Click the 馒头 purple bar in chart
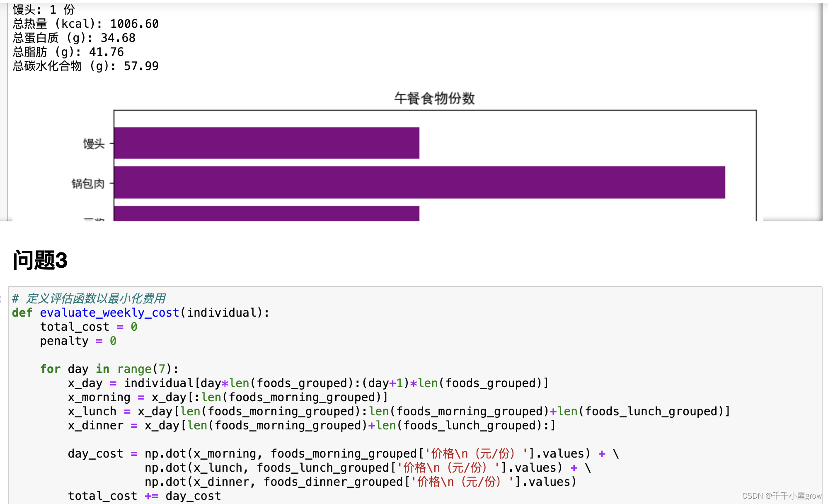This screenshot has height=504, width=828. [x=266, y=143]
